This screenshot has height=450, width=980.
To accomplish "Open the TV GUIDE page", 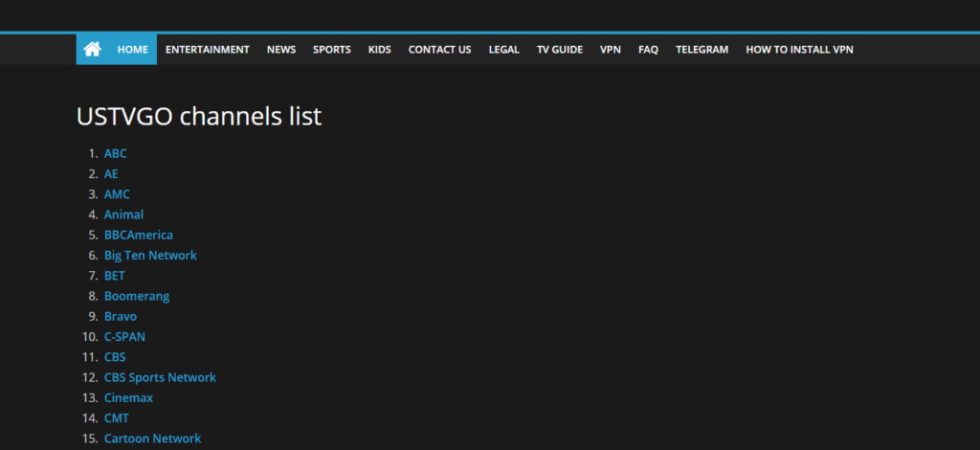I will (559, 50).
